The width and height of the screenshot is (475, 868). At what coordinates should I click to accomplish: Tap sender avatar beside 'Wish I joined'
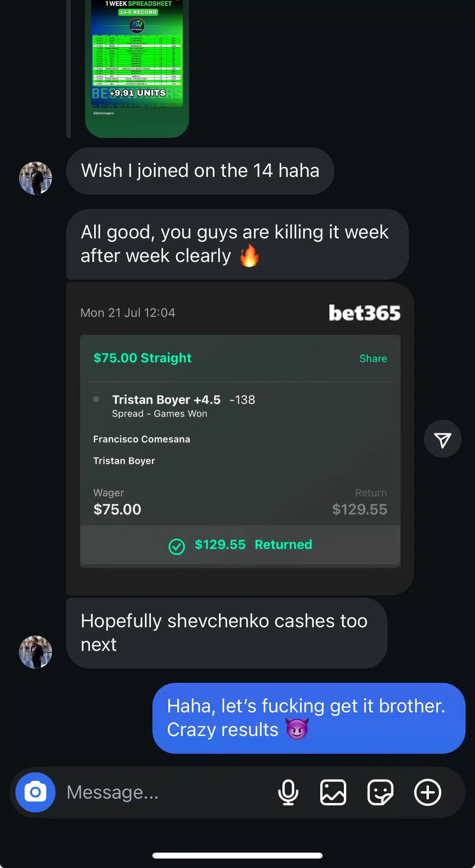click(x=35, y=178)
